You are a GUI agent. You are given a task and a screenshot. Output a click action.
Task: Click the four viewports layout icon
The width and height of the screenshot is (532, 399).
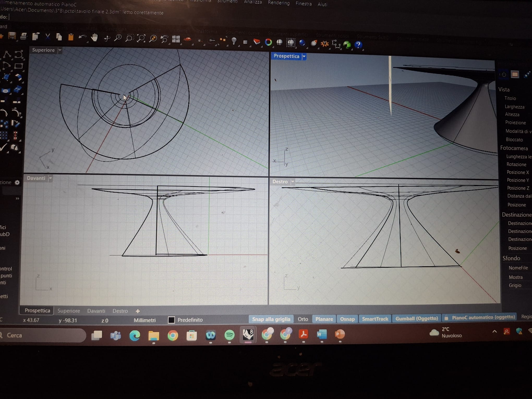click(x=176, y=39)
